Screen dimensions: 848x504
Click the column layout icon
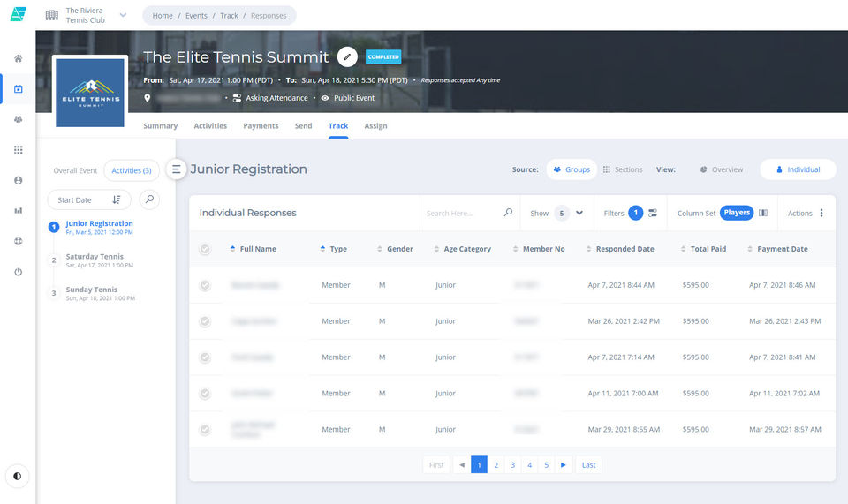[x=763, y=213]
